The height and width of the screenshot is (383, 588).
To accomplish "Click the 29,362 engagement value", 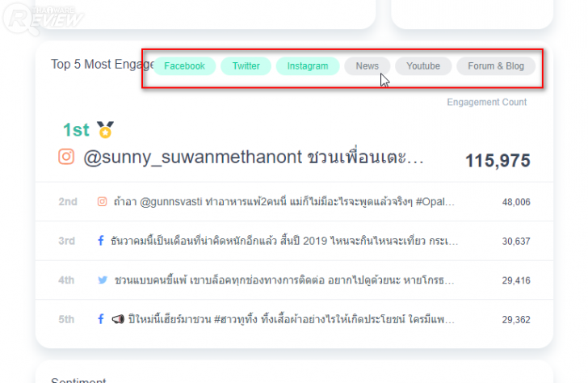I will (x=516, y=320).
